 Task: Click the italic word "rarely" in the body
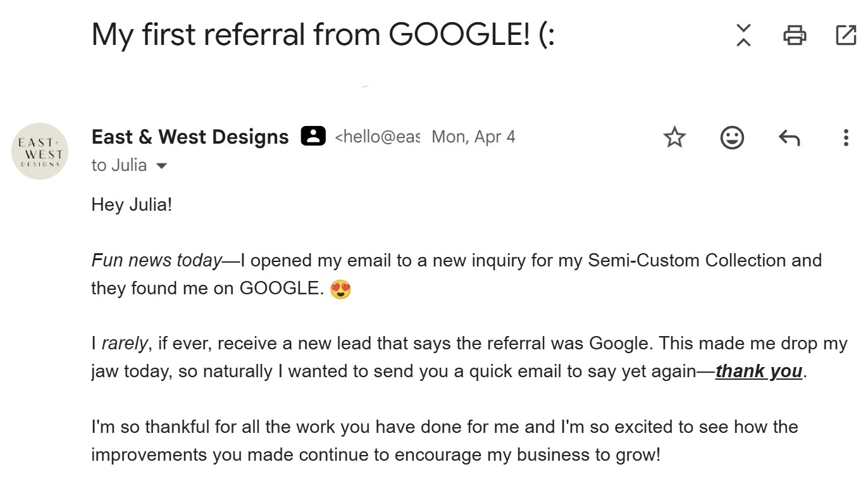tap(125, 344)
